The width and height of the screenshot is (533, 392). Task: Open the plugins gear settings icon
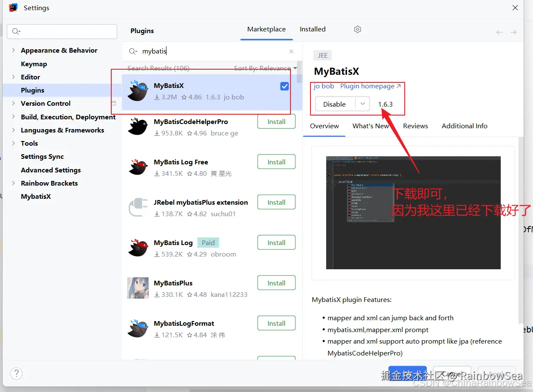[x=358, y=29]
